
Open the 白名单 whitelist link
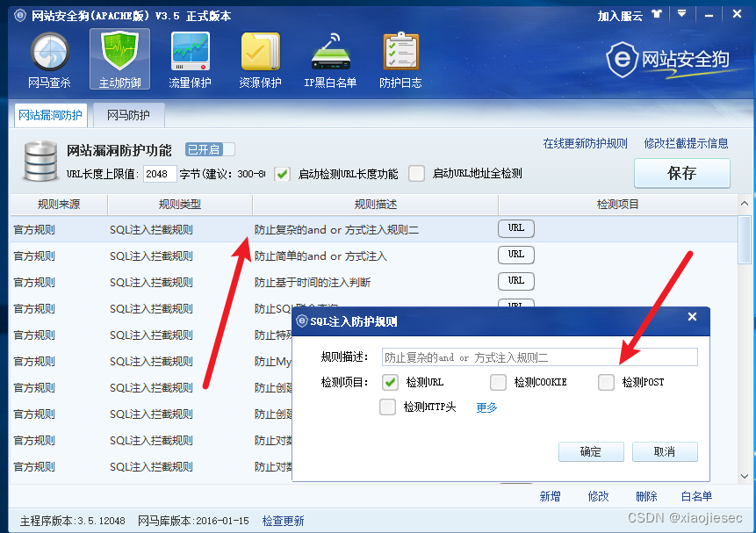pos(696,496)
